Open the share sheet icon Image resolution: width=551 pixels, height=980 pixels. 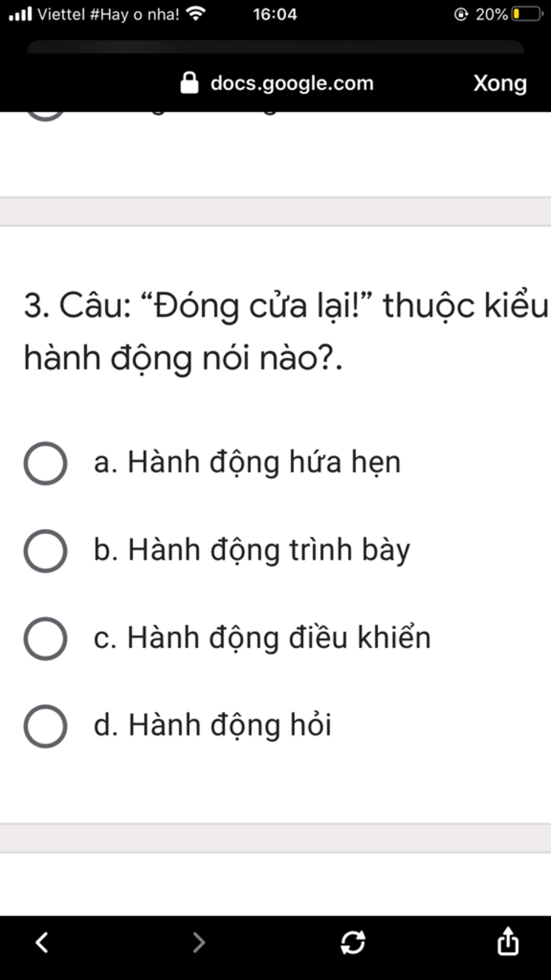pyautogui.click(x=507, y=941)
